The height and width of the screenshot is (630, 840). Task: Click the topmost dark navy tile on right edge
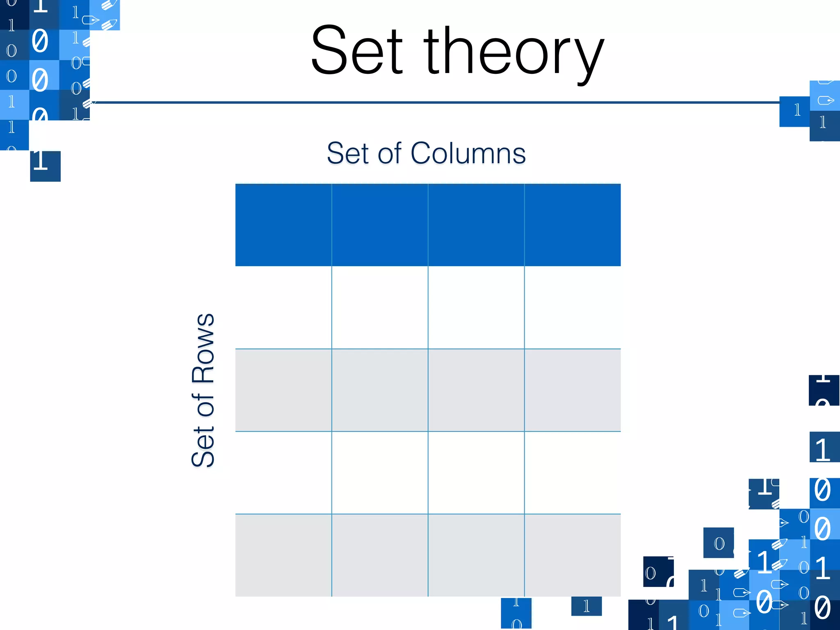824,390
